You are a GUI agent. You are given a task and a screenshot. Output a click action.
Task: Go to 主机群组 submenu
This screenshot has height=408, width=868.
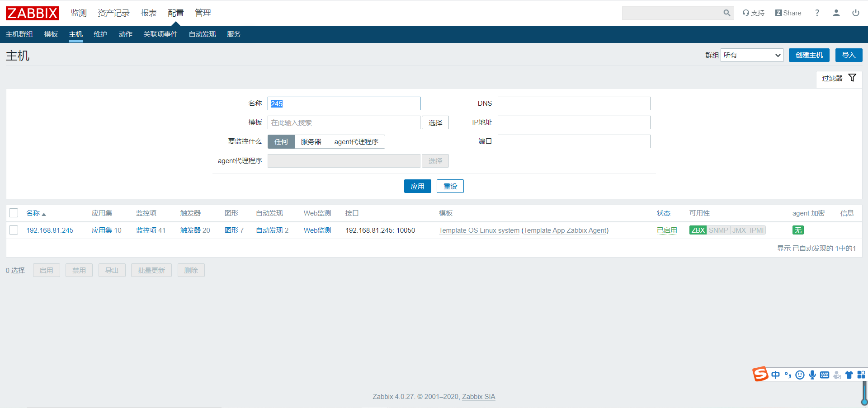[x=19, y=34]
